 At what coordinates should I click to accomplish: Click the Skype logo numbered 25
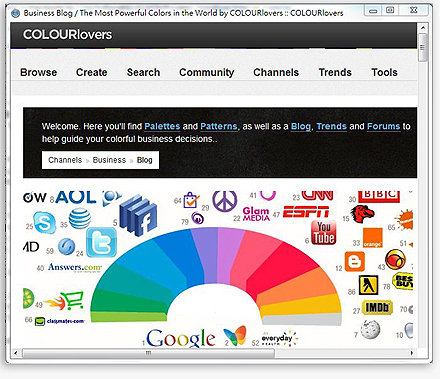coord(45,223)
